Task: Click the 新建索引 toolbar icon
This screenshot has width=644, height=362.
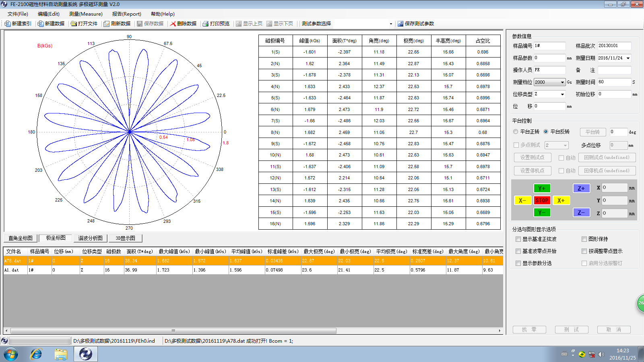Action: [x=8, y=24]
